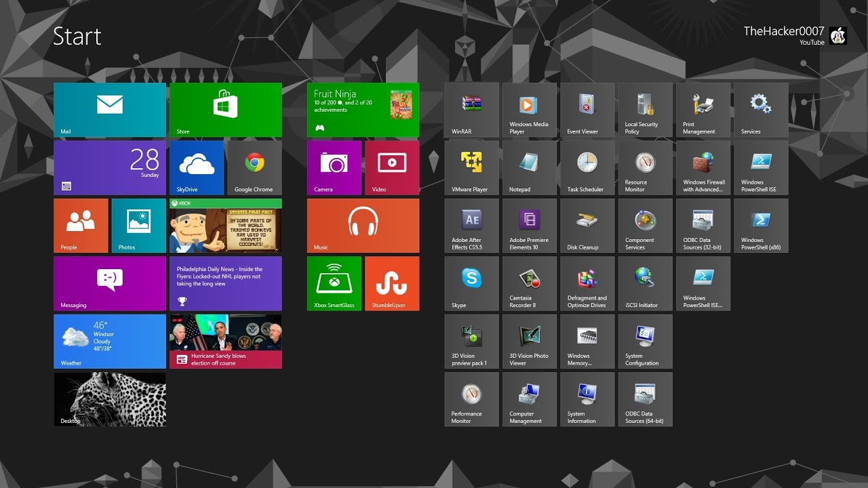Image resolution: width=868 pixels, height=488 pixels.
Task: Launch Windows PowerShell ISE tile
Action: tap(761, 168)
